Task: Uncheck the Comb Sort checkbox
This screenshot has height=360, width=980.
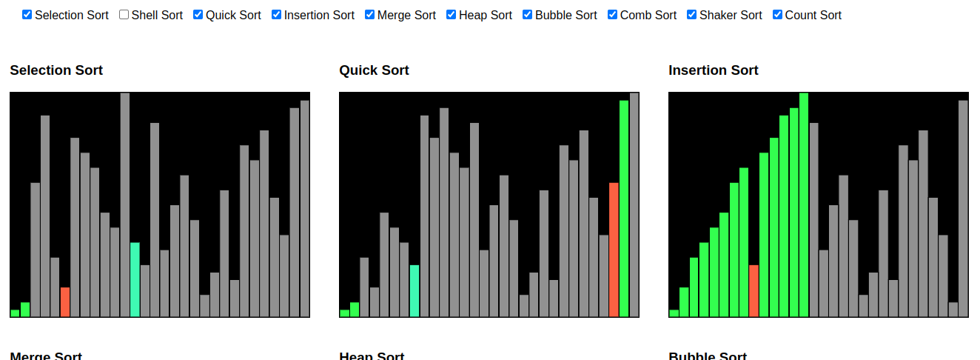Action: click(613, 14)
